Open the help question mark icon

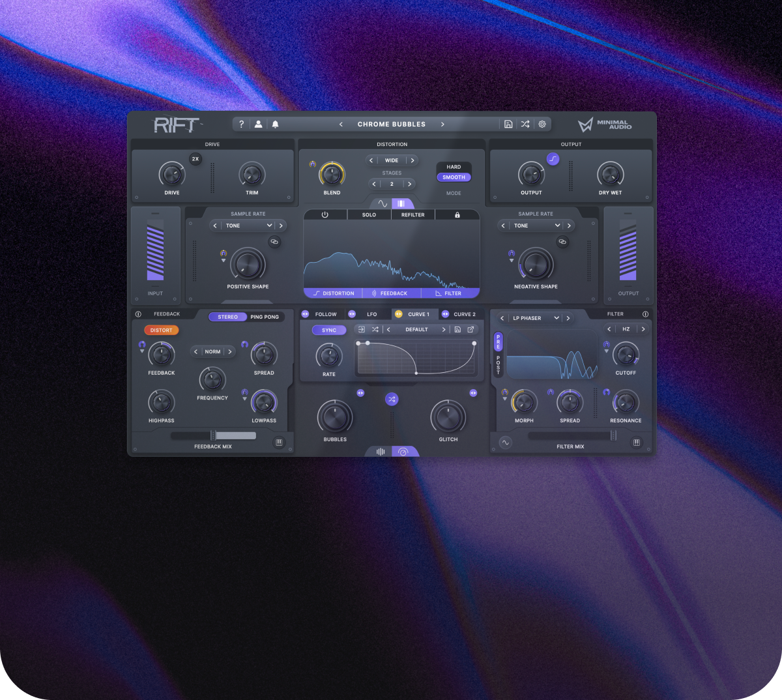(x=242, y=124)
